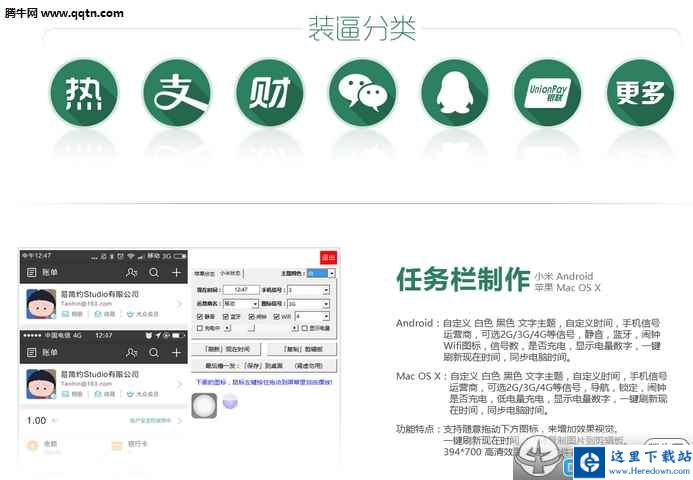The width and height of the screenshot is (693, 480).
Task: Tap the plus icon in the 中国电信 4G preview
Action: pyautogui.click(x=176, y=352)
